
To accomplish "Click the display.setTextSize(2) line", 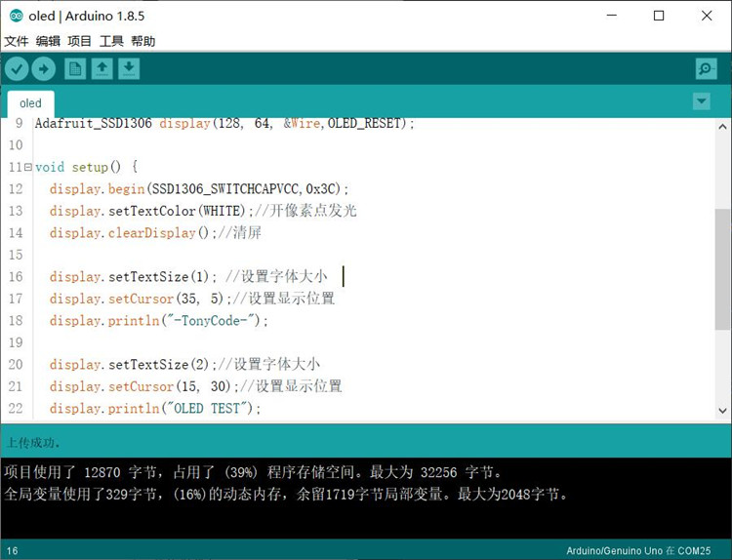I will [184, 364].
